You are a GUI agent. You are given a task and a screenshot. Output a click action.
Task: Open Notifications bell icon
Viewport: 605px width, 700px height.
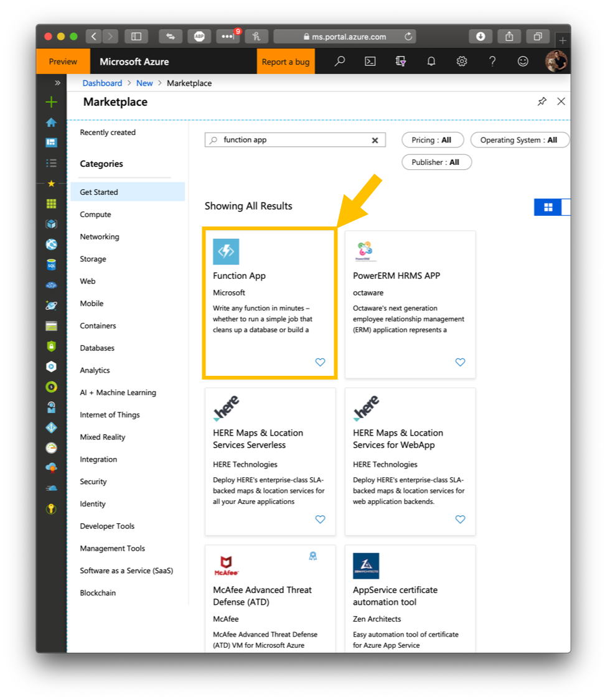coord(431,61)
